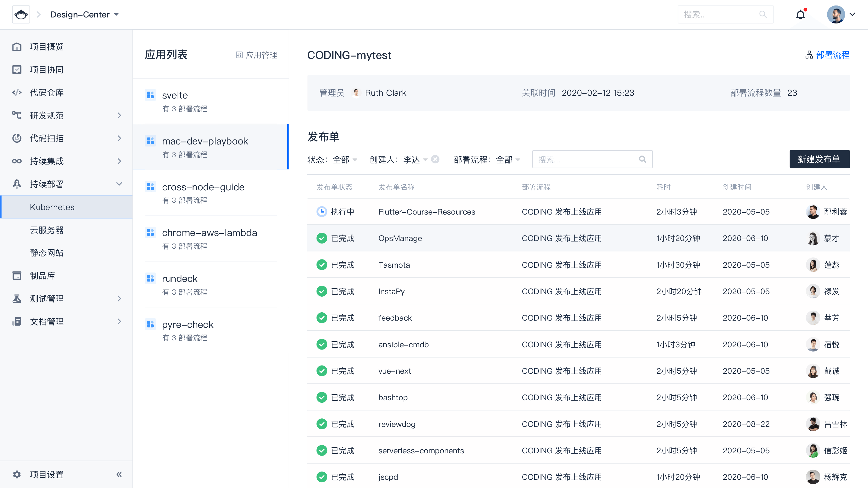Click the 新建发布单 button

tap(819, 159)
